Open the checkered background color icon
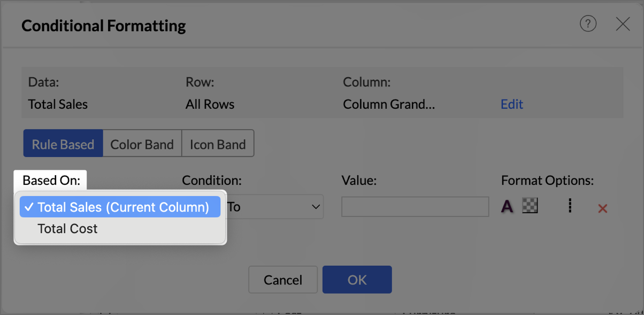644x315 pixels. pyautogui.click(x=530, y=206)
